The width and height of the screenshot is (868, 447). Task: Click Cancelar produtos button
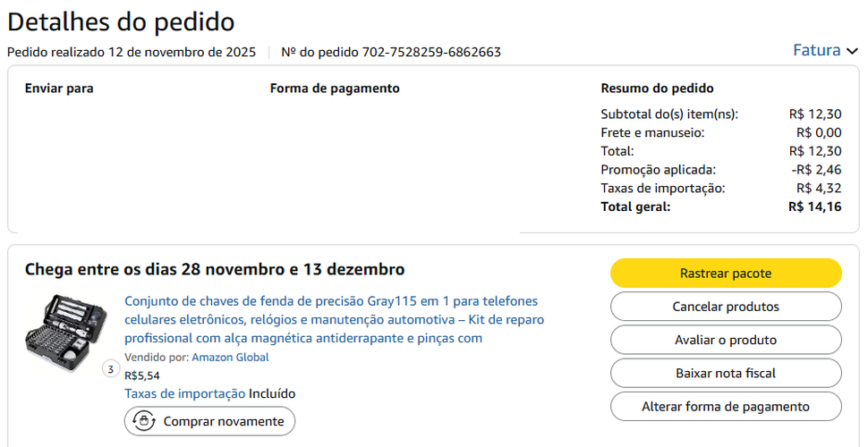click(x=726, y=307)
